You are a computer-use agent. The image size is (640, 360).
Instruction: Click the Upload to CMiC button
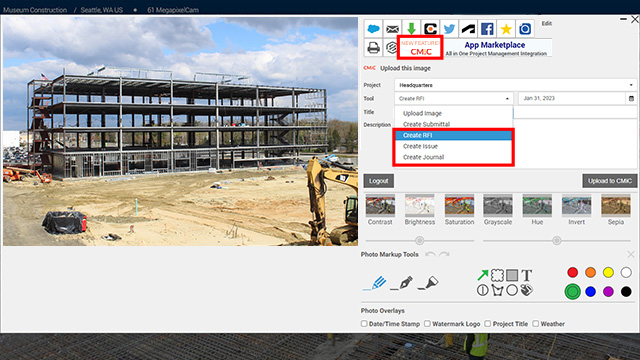coord(610,181)
